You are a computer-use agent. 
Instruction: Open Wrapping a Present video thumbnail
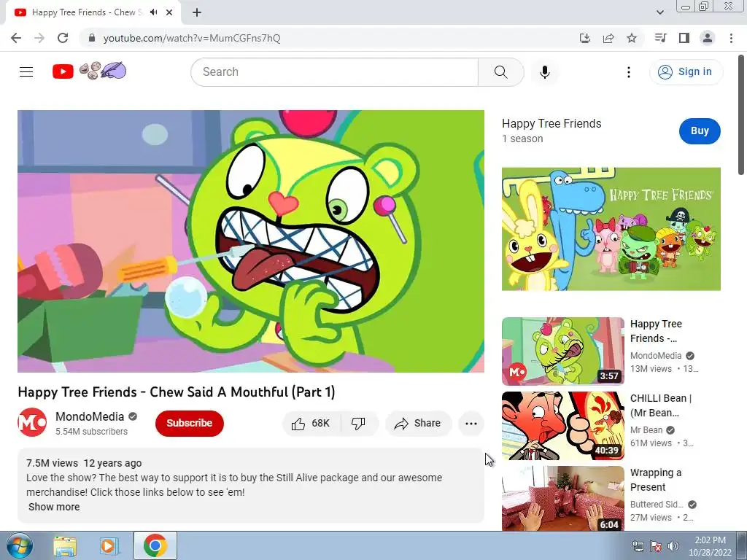[562, 499]
